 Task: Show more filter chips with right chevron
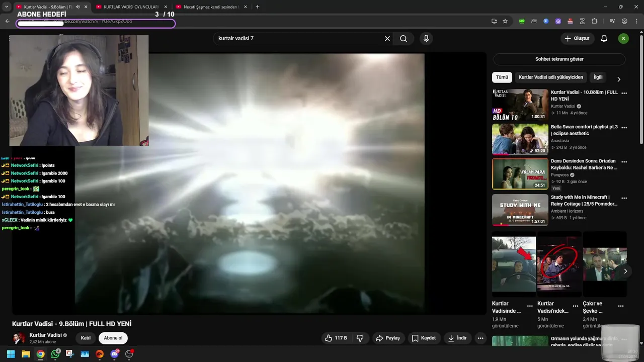(x=619, y=79)
